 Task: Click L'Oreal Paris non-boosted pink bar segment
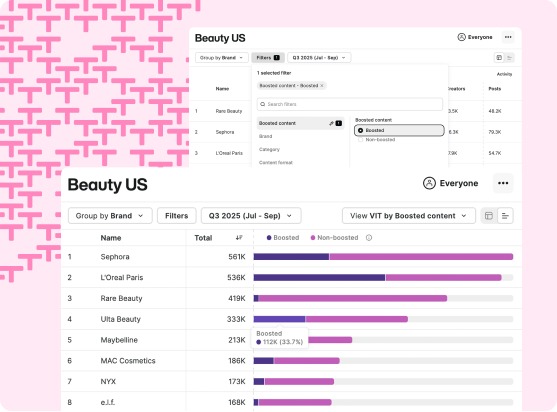click(x=443, y=277)
